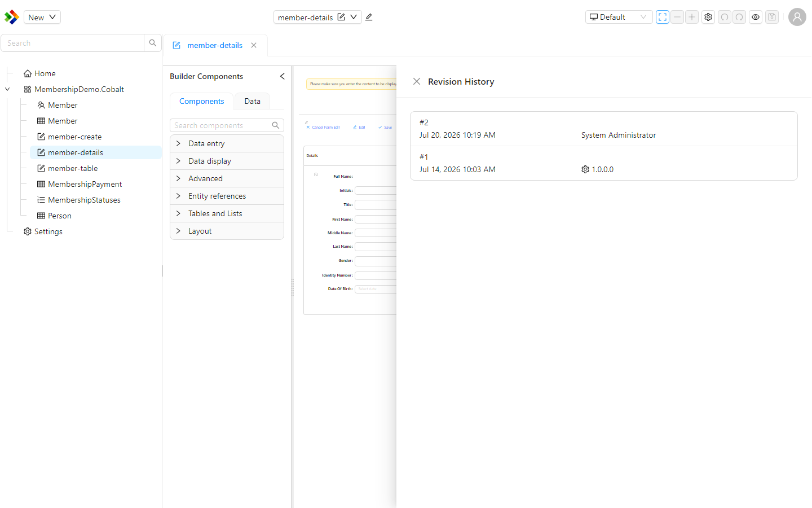812x508 pixels.
Task: Click the Edit button in canvas
Action: coord(359,127)
